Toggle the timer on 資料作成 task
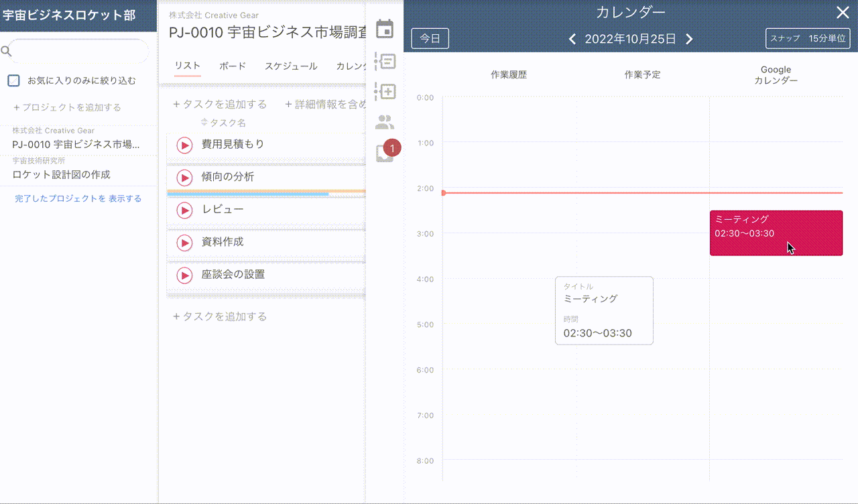The image size is (858, 504). pos(184,243)
